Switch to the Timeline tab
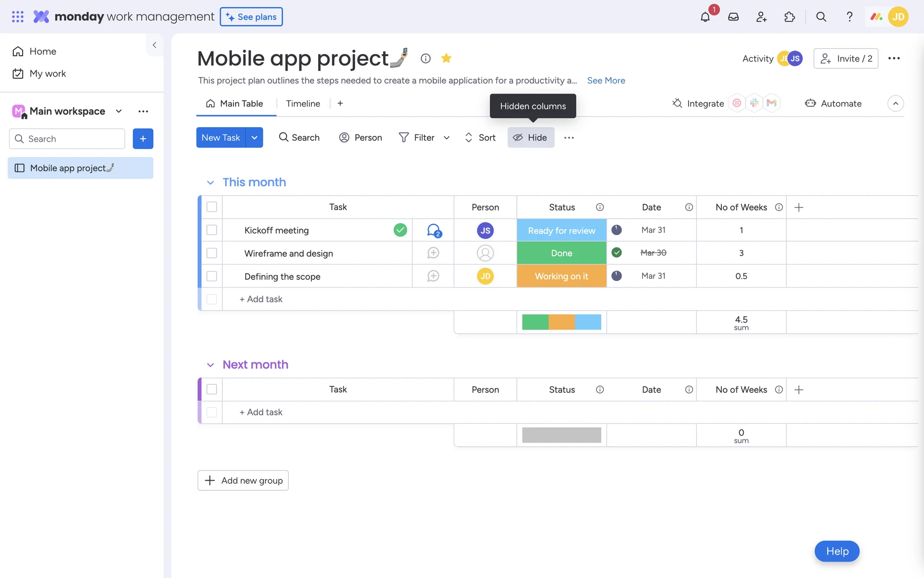 303,104
